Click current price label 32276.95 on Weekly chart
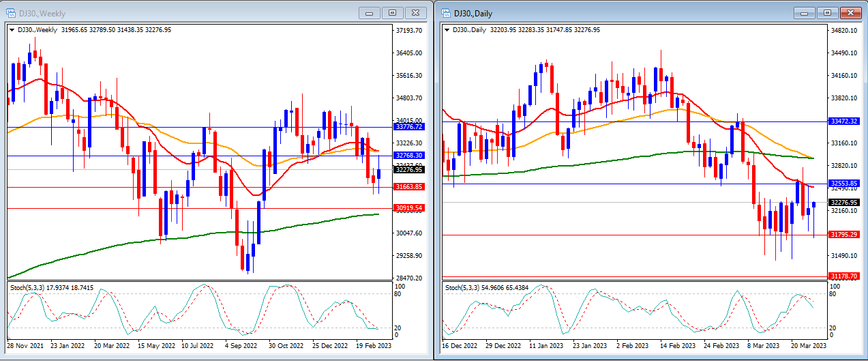The image size is (868, 361). [x=409, y=170]
